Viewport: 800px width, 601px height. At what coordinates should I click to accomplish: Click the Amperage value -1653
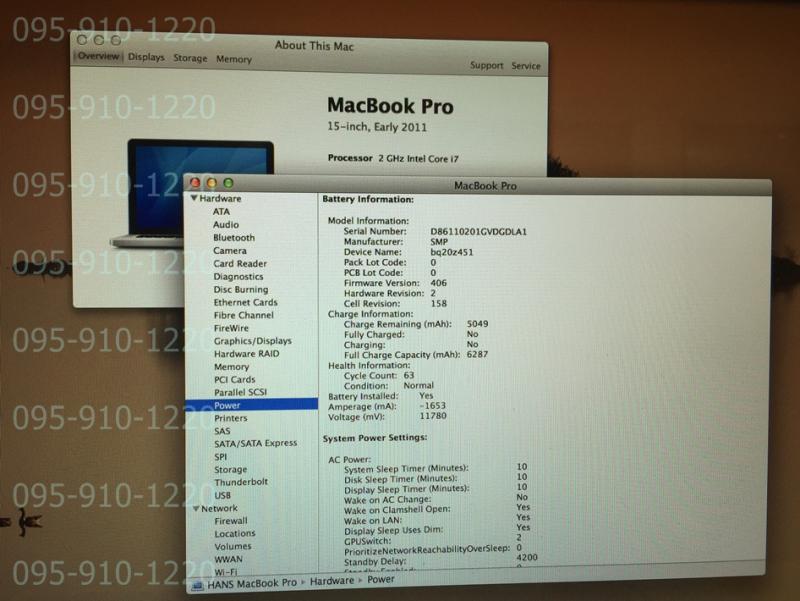[x=433, y=406]
